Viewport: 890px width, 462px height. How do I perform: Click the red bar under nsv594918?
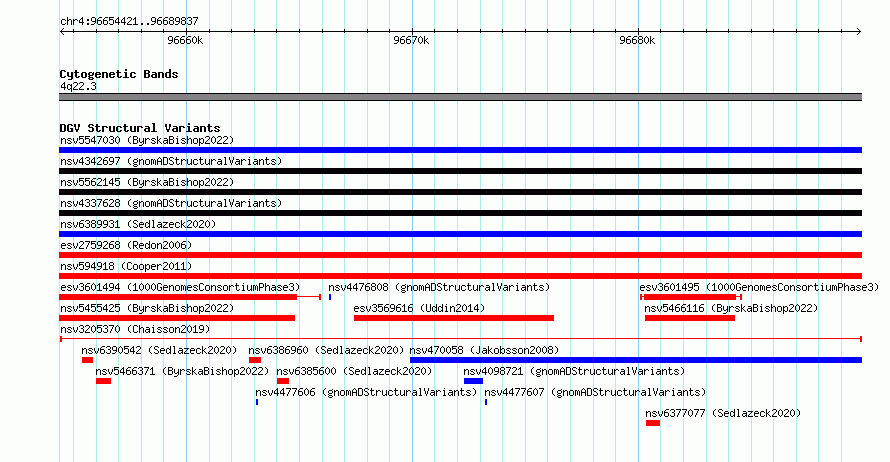tap(460, 276)
